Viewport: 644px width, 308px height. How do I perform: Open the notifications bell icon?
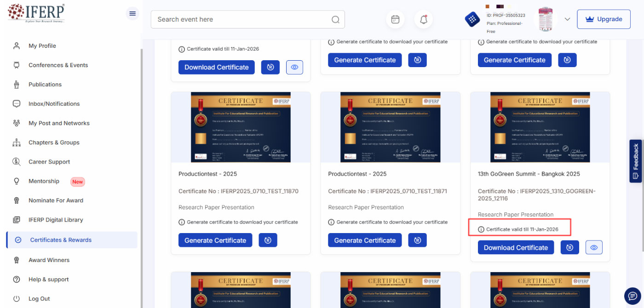pos(424,19)
